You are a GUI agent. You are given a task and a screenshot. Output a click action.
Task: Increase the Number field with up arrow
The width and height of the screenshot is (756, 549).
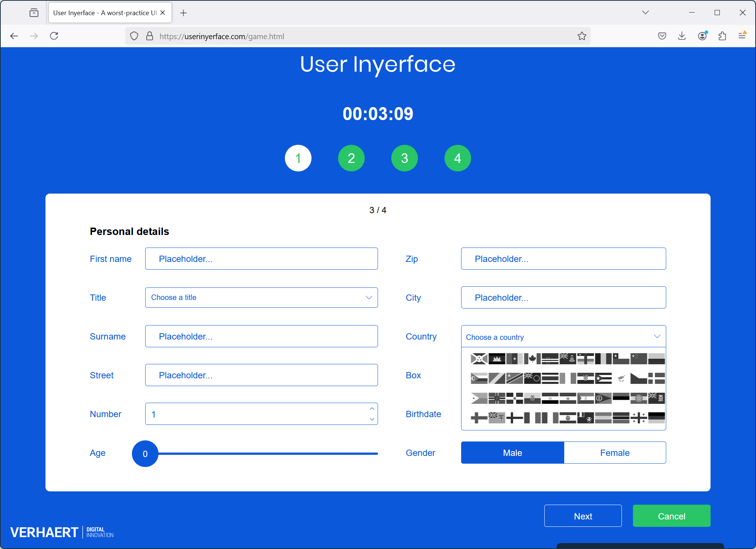coord(372,409)
